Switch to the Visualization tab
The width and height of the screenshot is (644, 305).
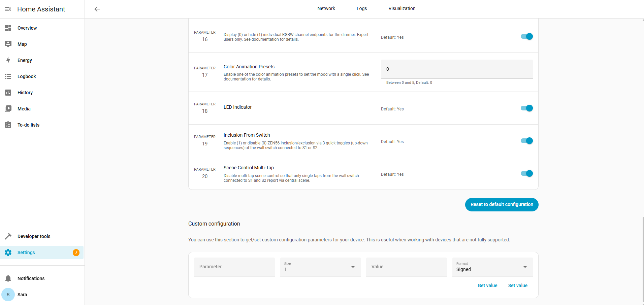click(x=402, y=8)
